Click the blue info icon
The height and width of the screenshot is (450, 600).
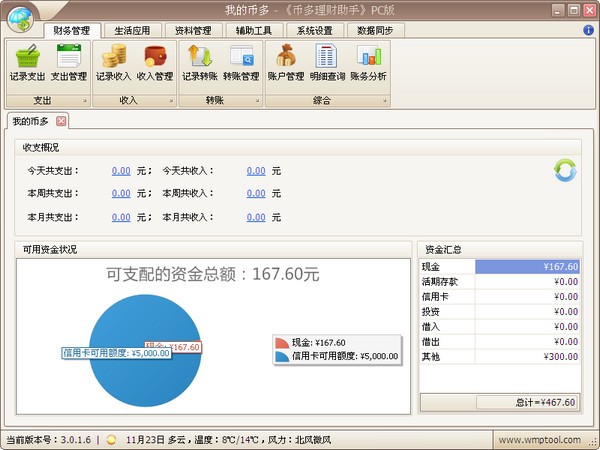tap(588, 30)
